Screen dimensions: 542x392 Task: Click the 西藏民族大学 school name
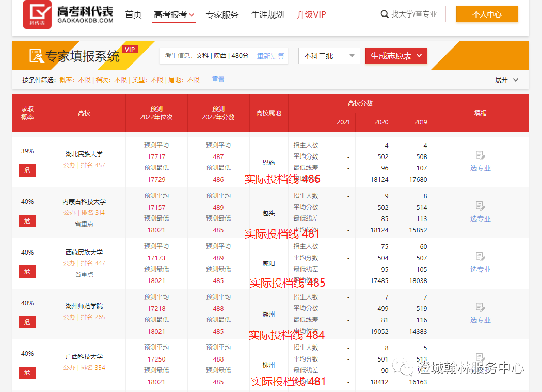pos(84,252)
